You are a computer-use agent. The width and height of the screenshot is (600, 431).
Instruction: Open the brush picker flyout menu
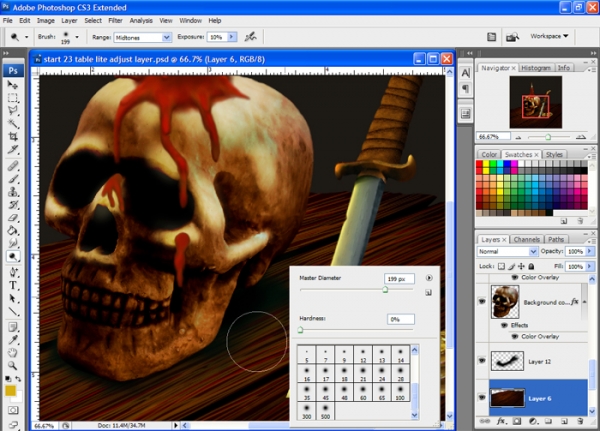coord(429,278)
